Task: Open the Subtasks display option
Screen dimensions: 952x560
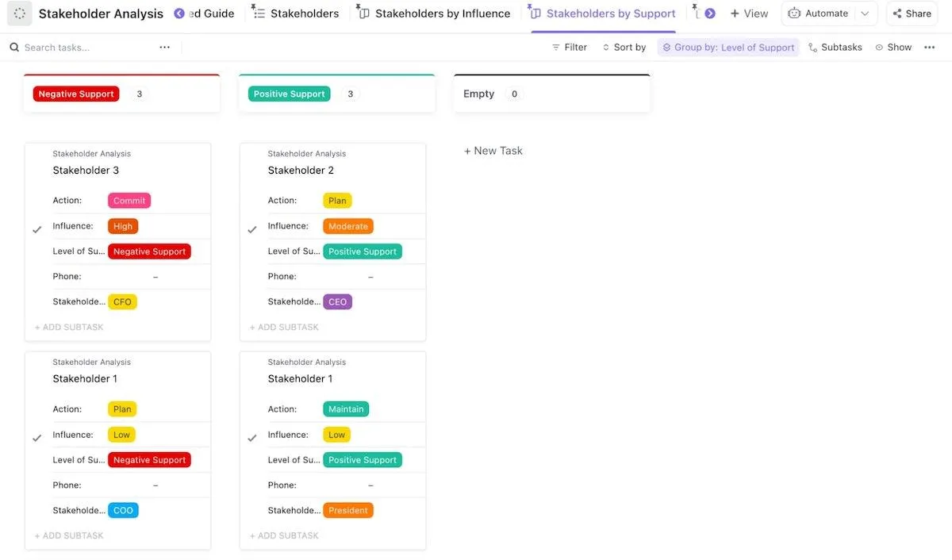Action: pos(835,48)
